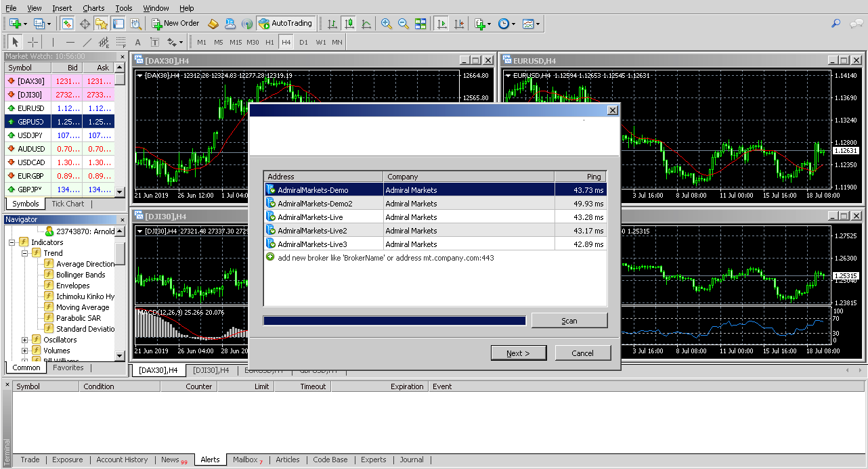
Task: Collapse the Trend folder in Navigator
Action: click(24, 253)
